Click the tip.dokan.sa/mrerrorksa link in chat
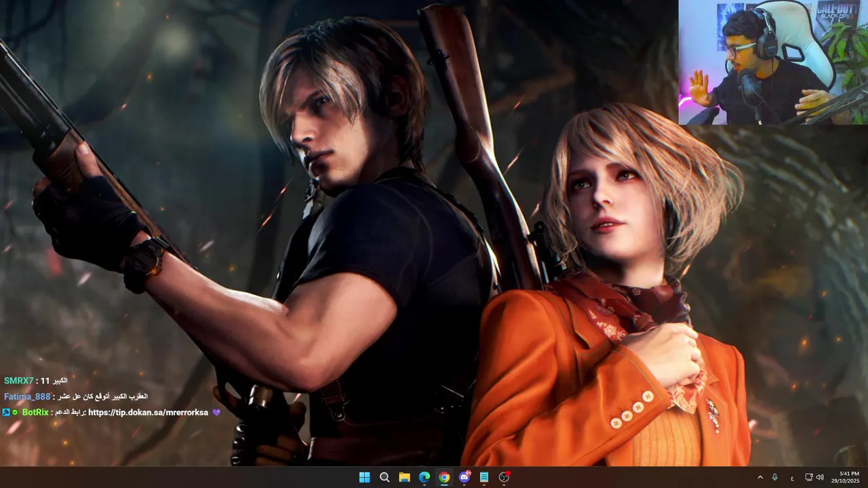Viewport: 868px width, 488px height. (x=148, y=412)
